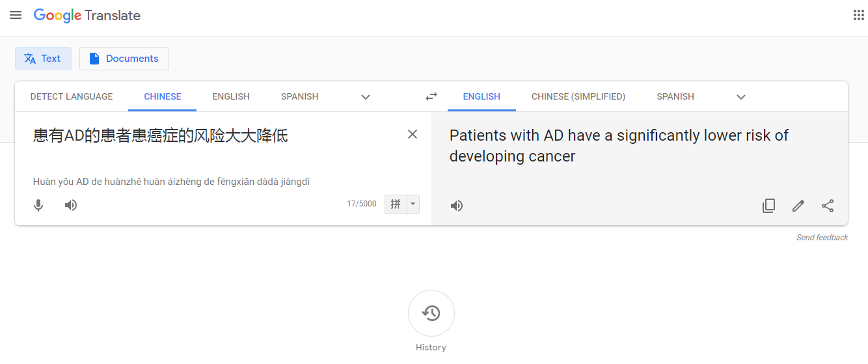
Task: Open the input tools dropdown arrow
Action: pyautogui.click(x=413, y=204)
